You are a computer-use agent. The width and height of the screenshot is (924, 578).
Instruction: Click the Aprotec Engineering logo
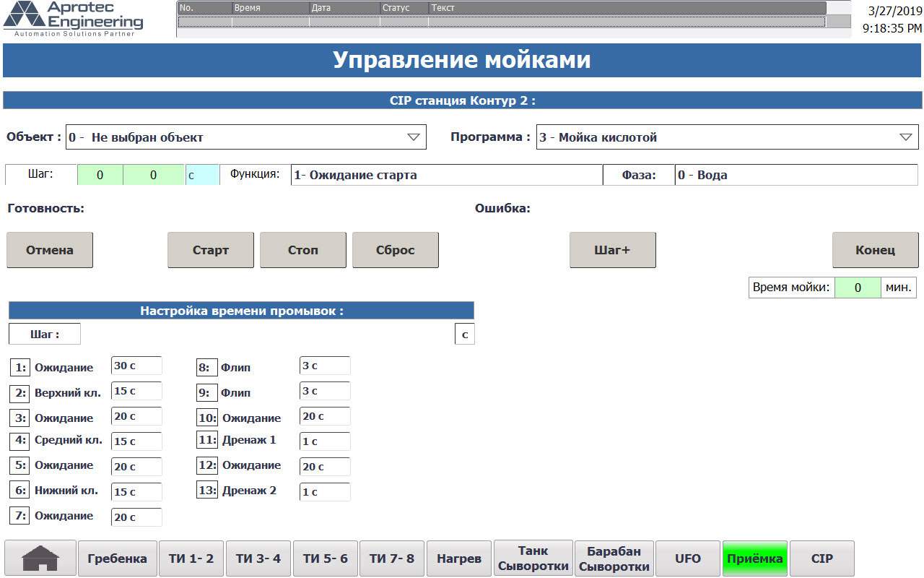(72, 20)
